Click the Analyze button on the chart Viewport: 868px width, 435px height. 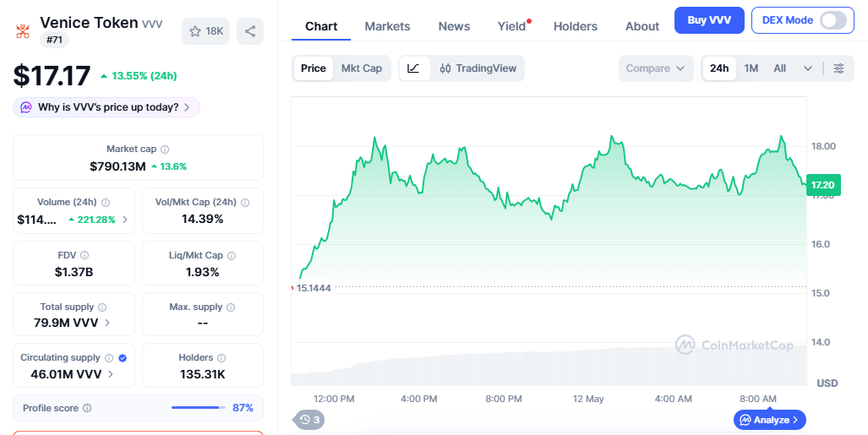(769, 420)
